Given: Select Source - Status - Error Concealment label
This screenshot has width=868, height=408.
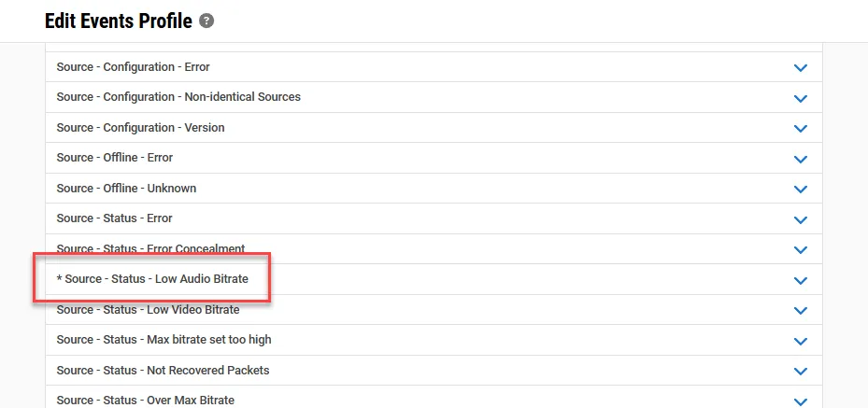Looking at the screenshot, I should click(150, 248).
